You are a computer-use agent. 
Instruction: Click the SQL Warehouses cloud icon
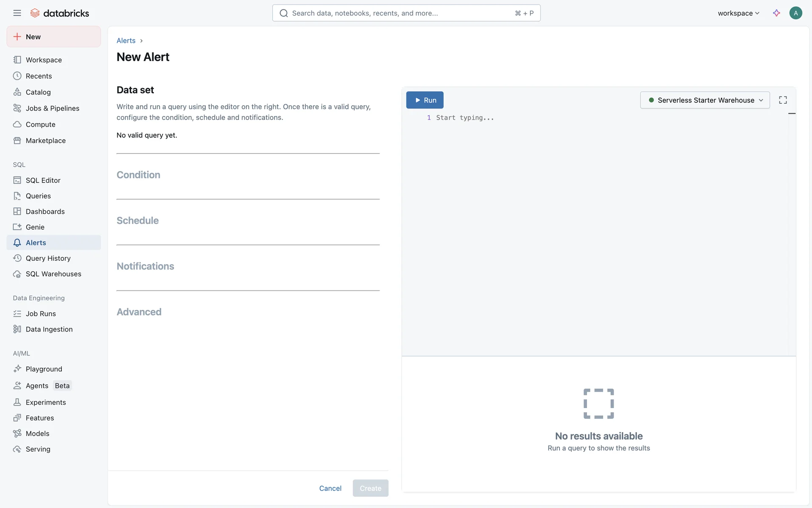[x=17, y=274]
